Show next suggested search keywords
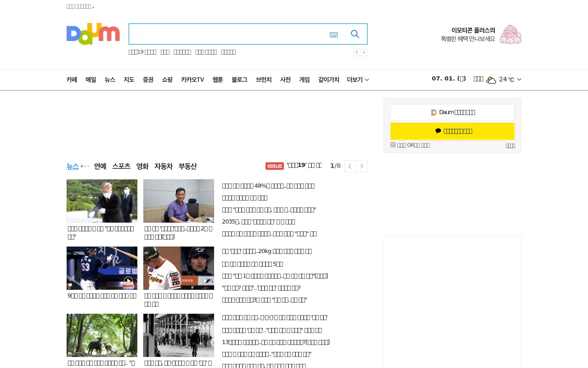 364,52
